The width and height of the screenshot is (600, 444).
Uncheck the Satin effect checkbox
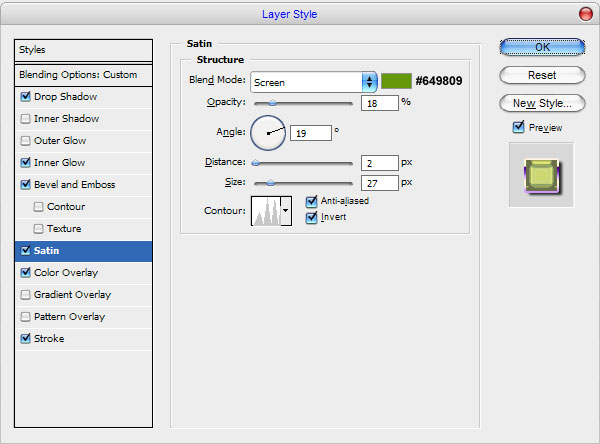tap(26, 251)
